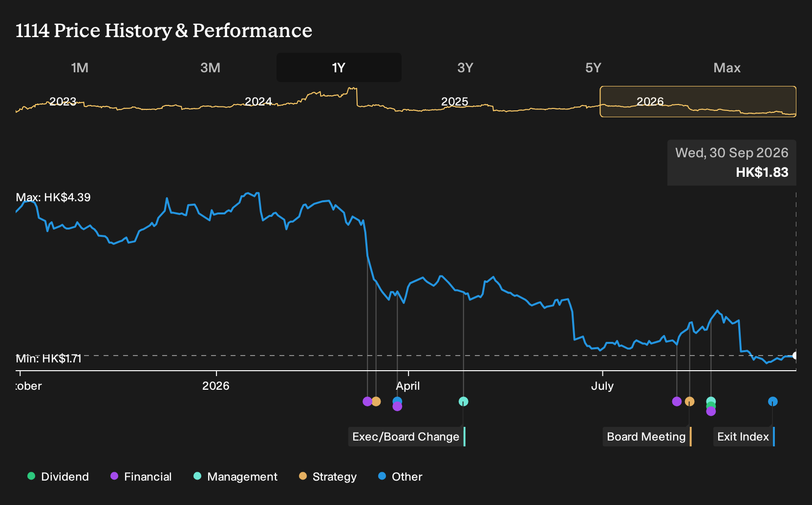Show the Max range tab
The height and width of the screenshot is (505, 812).
(727, 67)
